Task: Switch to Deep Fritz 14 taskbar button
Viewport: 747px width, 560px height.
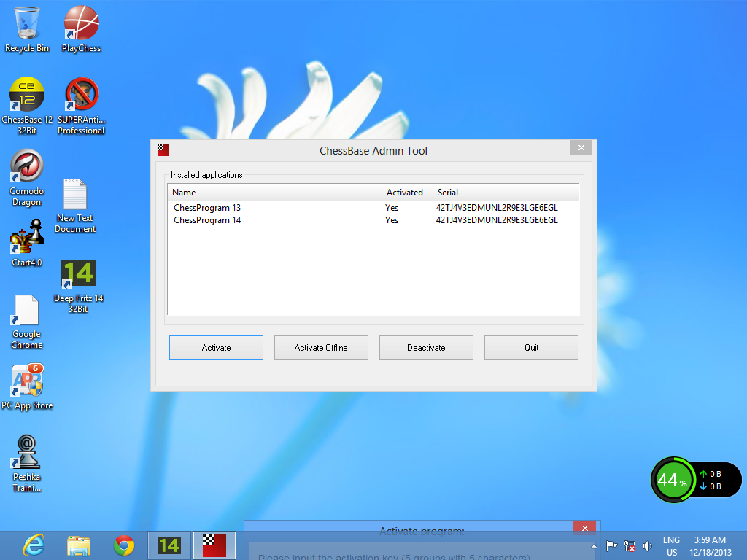Action: click(169, 545)
